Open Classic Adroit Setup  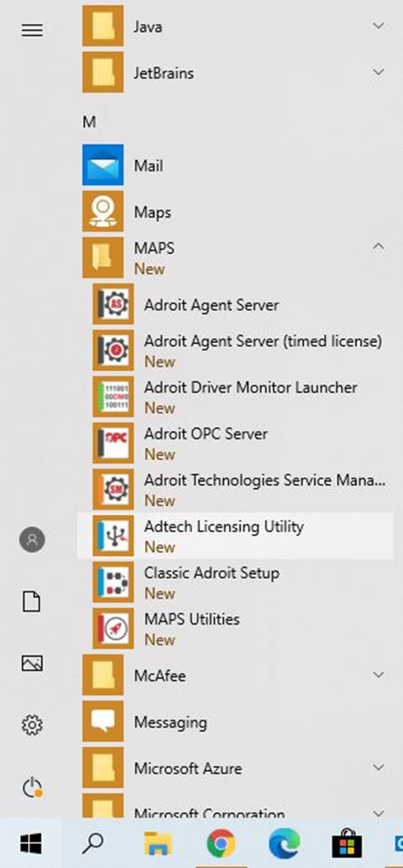[235, 582]
